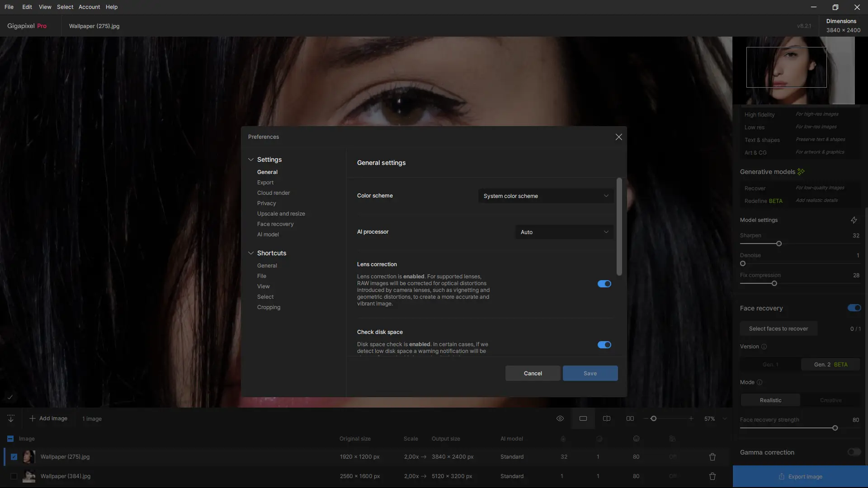Click the Cancel button
The width and height of the screenshot is (868, 488).
click(533, 373)
